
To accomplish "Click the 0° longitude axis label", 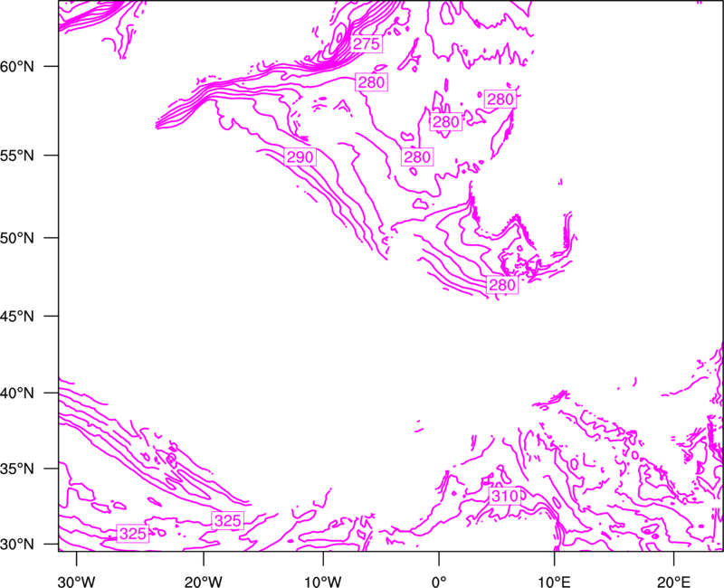I will [439, 582].
